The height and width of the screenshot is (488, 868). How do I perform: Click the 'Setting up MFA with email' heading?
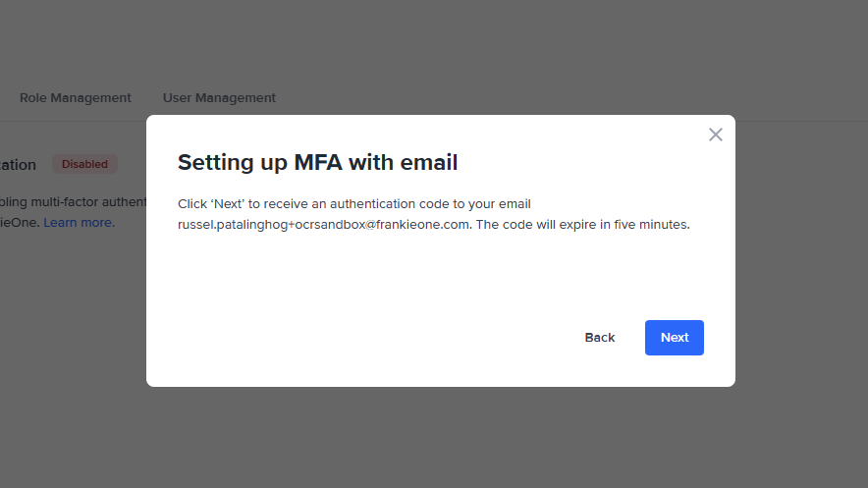pos(317,162)
